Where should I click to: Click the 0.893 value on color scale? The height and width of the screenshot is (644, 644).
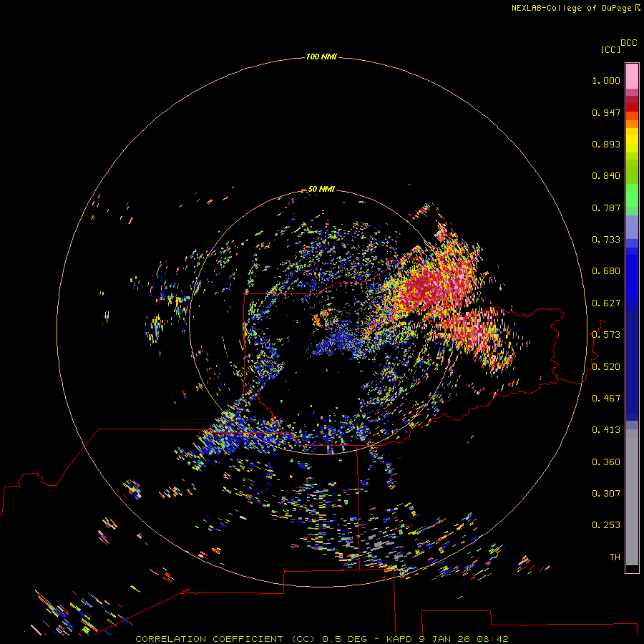[x=606, y=144]
